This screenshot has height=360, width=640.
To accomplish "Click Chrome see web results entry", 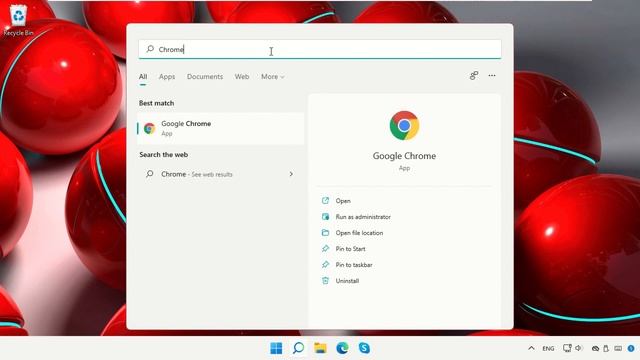I will click(220, 174).
